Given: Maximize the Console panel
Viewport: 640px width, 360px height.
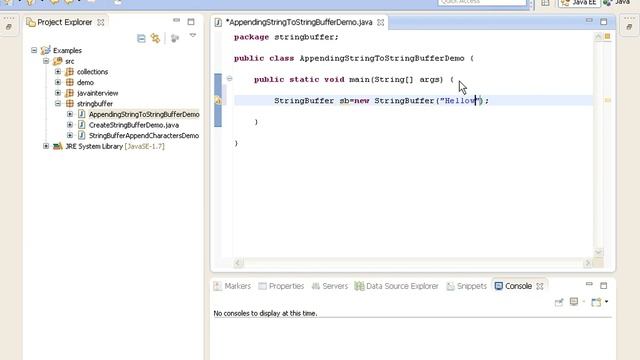Looking at the screenshot, I should [x=603, y=285].
